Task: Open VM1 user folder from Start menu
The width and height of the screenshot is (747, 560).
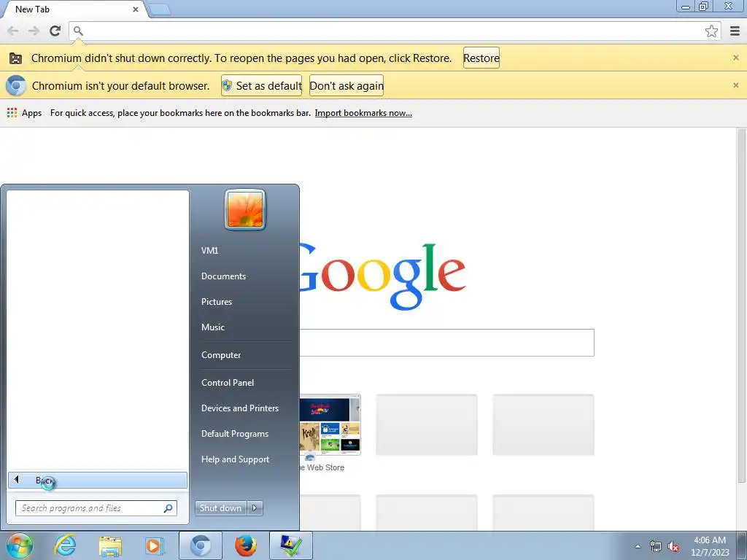Action: [x=209, y=251]
